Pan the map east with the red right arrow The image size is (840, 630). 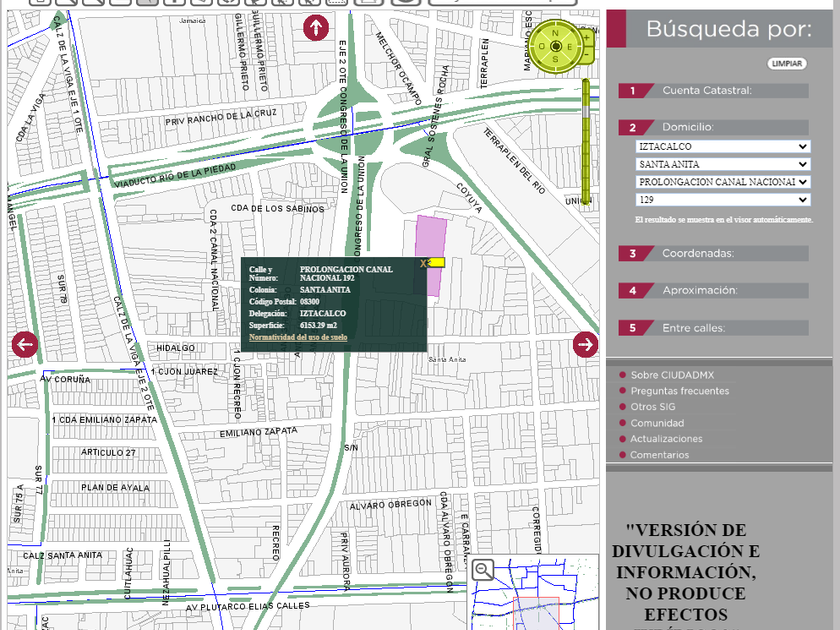[585, 344]
